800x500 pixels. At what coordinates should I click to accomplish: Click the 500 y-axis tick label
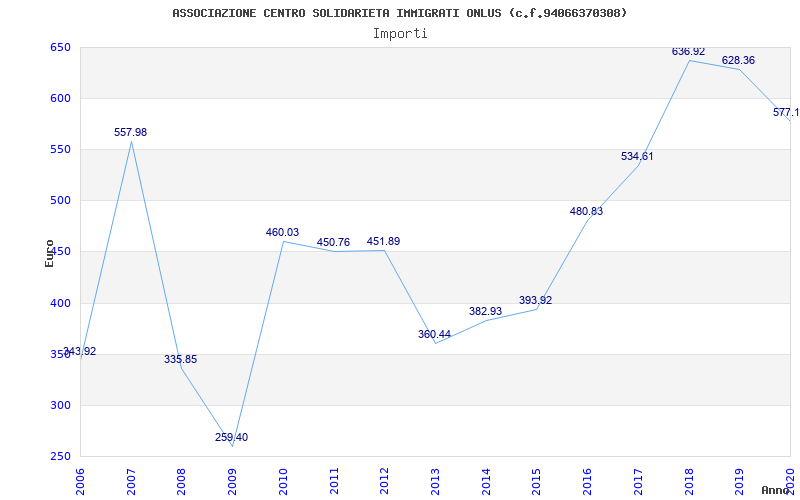[x=60, y=201]
